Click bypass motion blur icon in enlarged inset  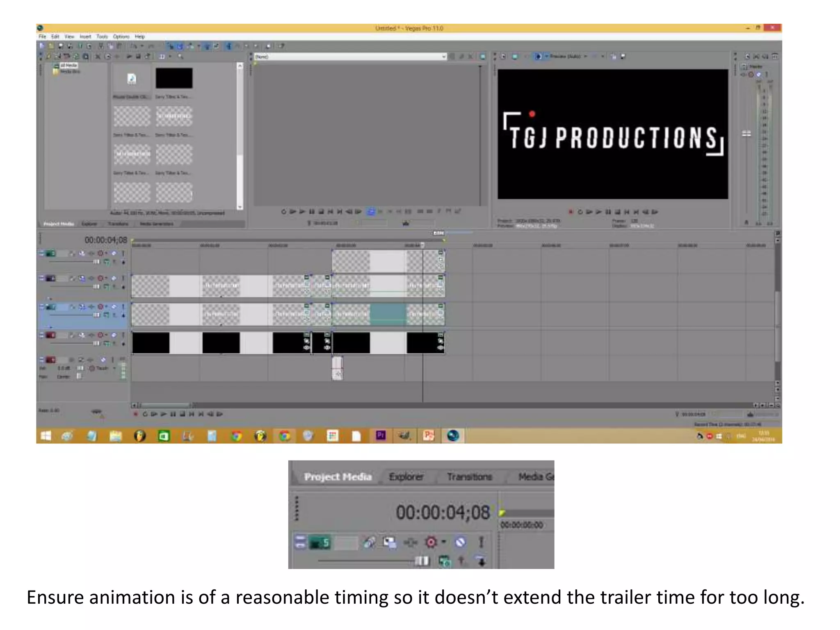[369, 543]
